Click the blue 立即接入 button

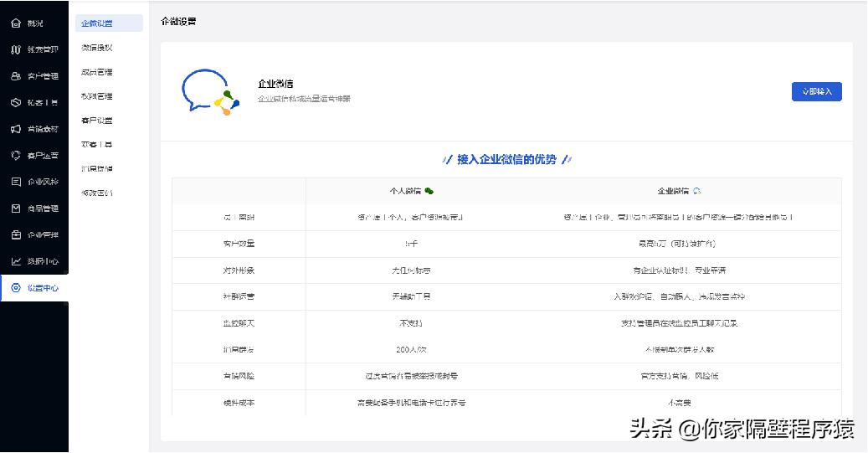point(816,91)
